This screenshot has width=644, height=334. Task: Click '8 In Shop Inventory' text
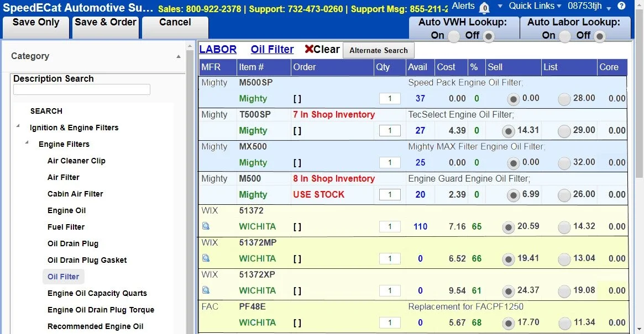pos(334,178)
